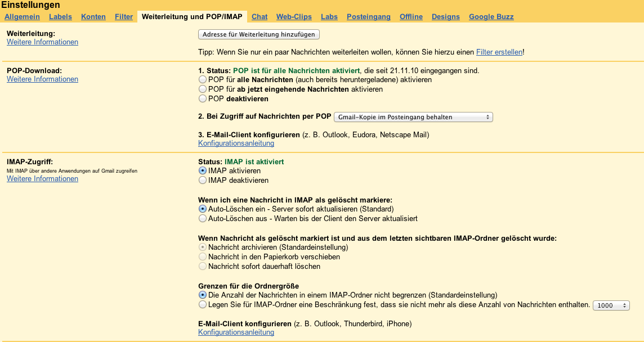644x342 pixels.
Task: Open the Offline settings tab
Action: click(x=411, y=17)
